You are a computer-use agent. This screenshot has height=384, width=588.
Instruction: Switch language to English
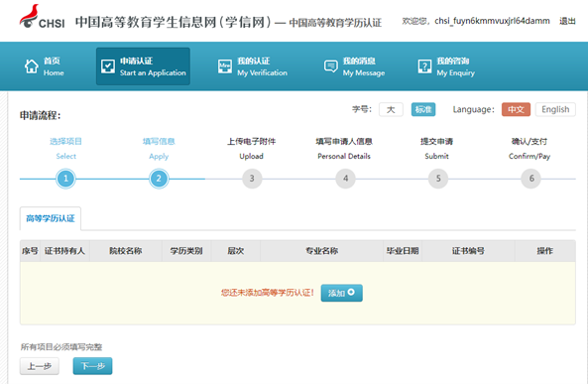[555, 109]
